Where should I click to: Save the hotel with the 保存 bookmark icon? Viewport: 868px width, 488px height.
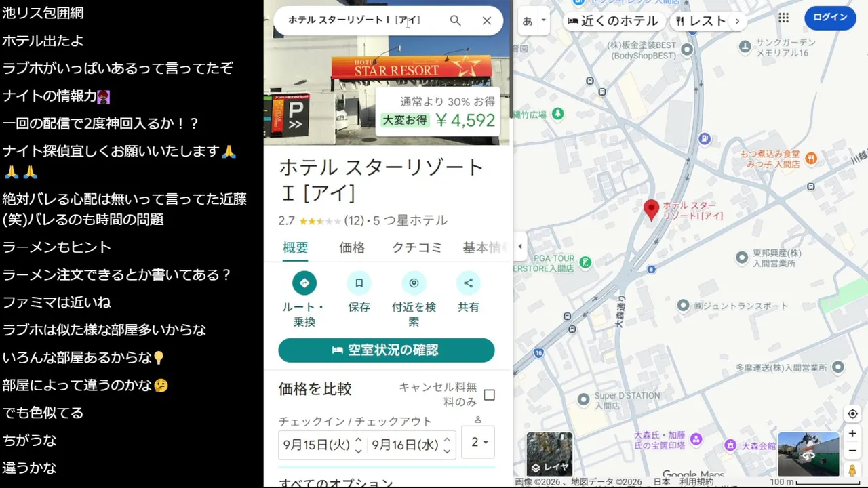[x=359, y=283]
